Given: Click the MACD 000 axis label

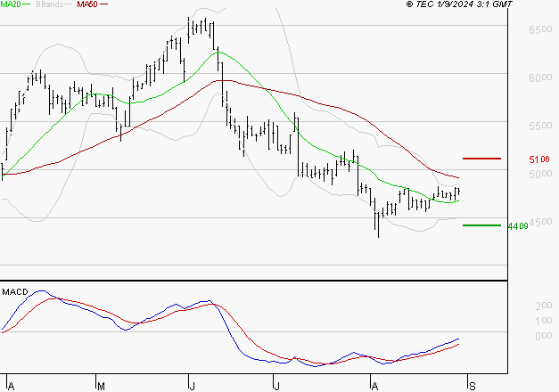Looking at the screenshot, I should tap(544, 336).
